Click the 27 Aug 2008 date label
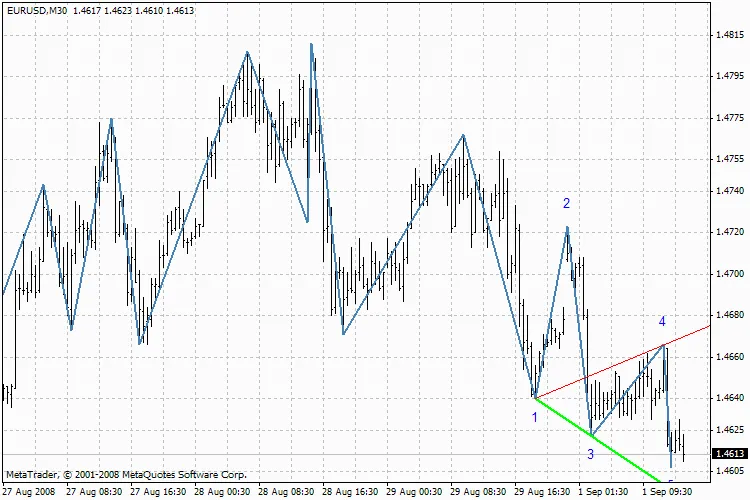 point(29,492)
